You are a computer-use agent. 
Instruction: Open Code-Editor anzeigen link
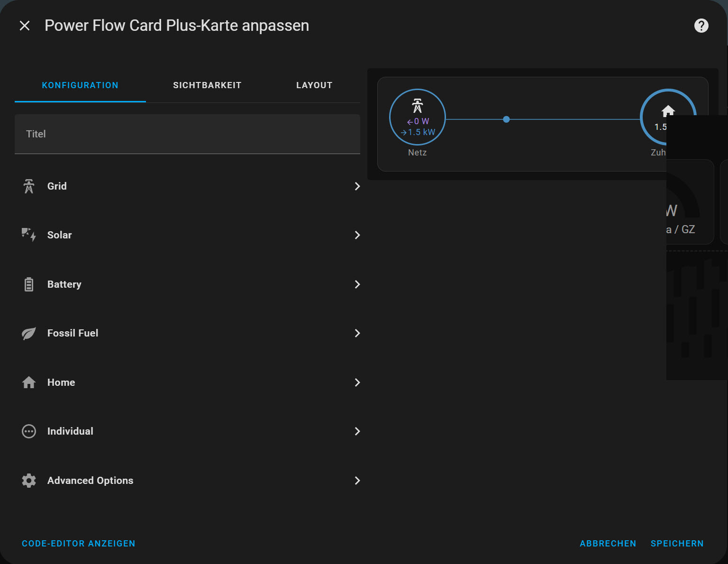pos(79,544)
